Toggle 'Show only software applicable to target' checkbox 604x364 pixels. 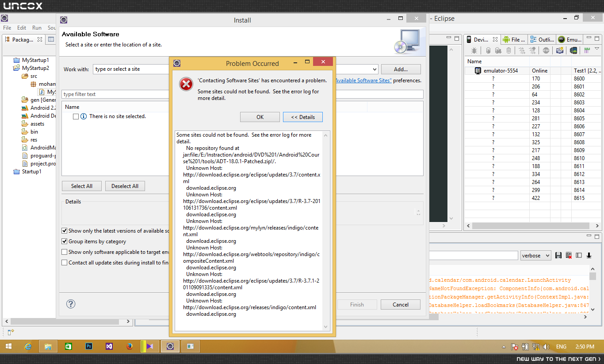click(65, 252)
